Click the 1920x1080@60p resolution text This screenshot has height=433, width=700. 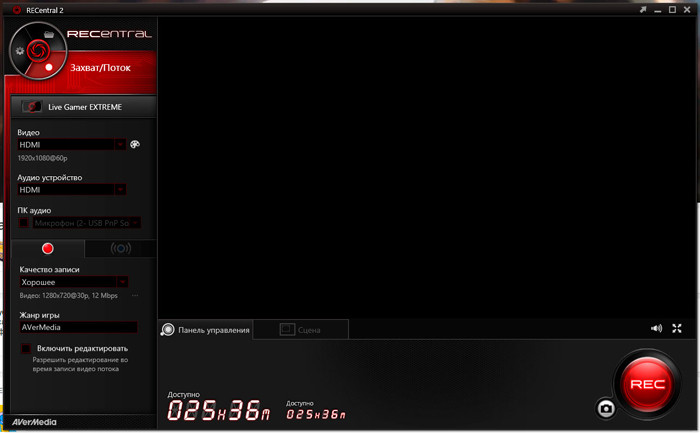point(42,158)
